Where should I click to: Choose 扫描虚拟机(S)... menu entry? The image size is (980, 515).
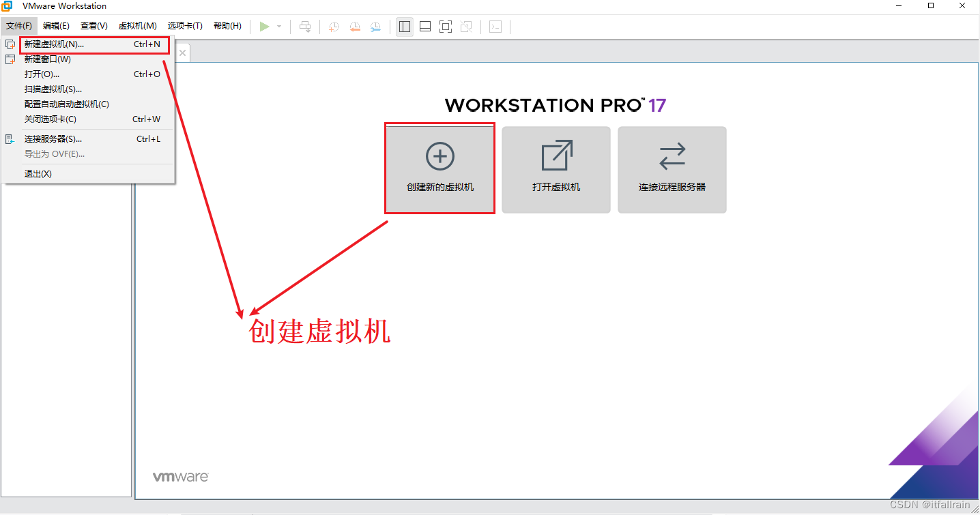click(88, 89)
